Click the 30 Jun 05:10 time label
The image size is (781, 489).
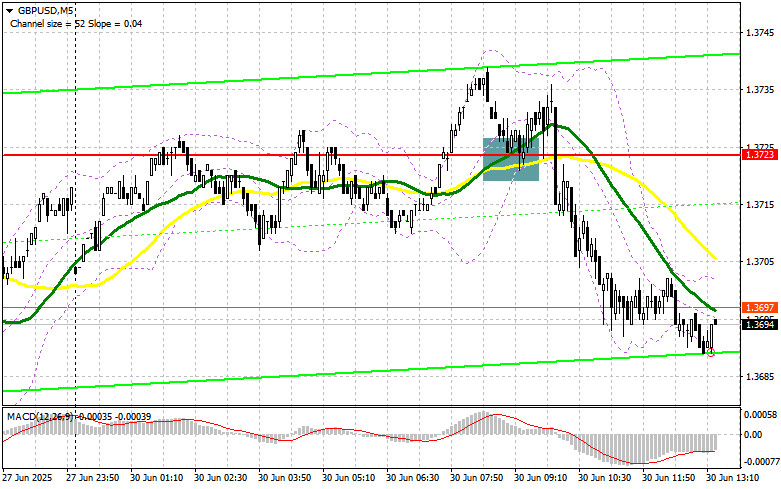349,478
